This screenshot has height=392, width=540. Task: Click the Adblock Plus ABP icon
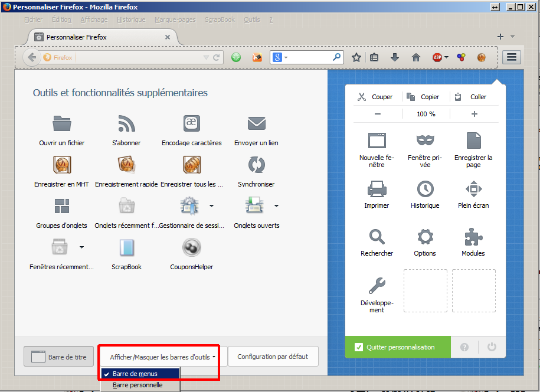(437, 57)
